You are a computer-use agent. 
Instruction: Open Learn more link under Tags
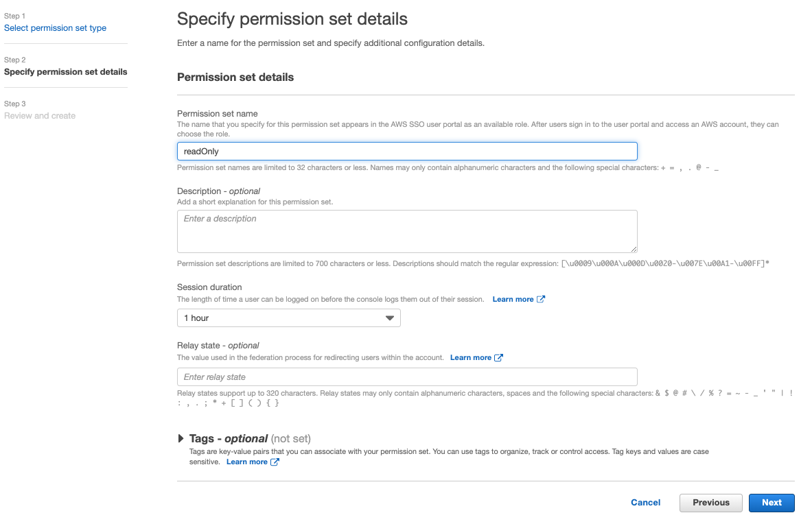click(246, 462)
